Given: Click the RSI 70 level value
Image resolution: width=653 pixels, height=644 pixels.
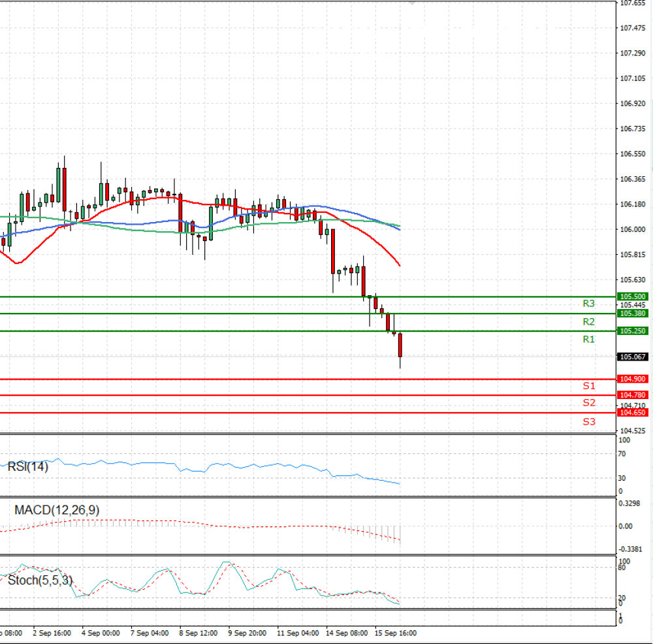Looking at the screenshot, I should tap(622, 454).
